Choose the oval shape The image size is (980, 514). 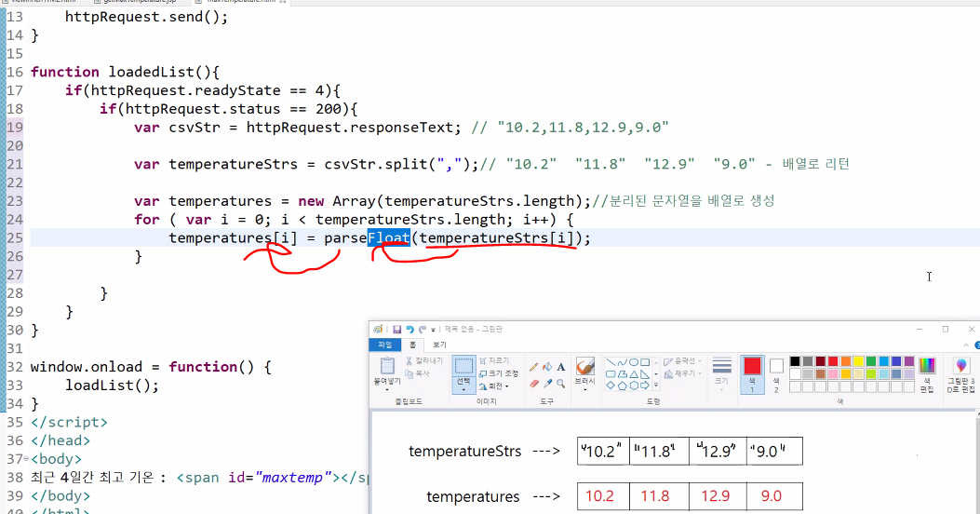[x=634, y=362]
